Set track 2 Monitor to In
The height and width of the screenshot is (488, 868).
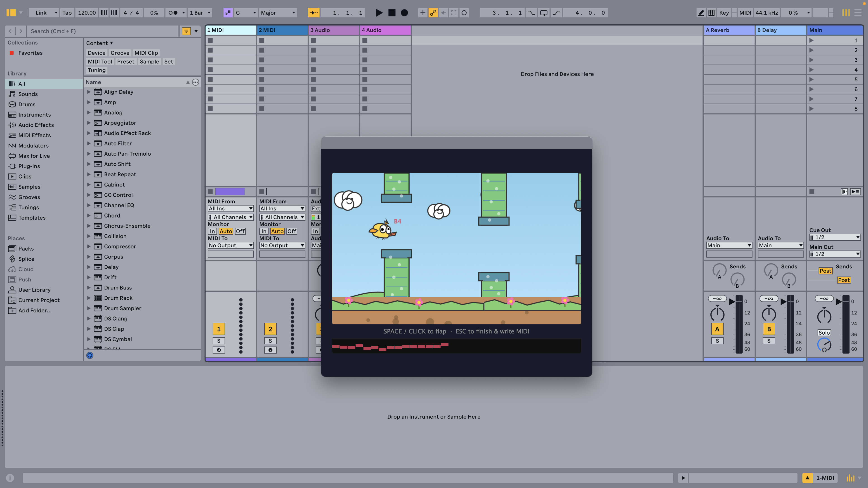pyautogui.click(x=264, y=231)
